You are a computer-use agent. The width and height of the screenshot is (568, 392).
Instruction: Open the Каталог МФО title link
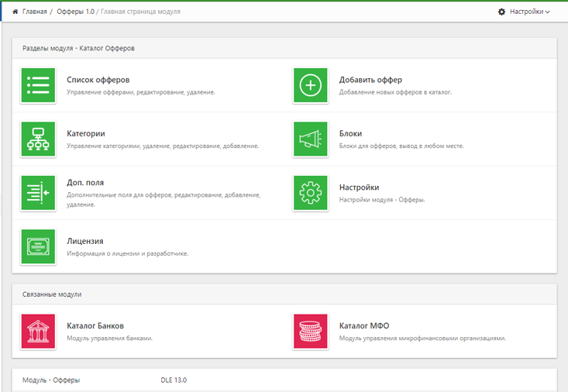[364, 325]
